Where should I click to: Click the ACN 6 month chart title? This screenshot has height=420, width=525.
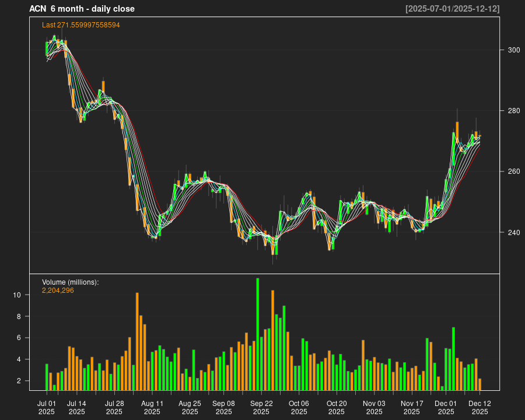[x=82, y=9]
